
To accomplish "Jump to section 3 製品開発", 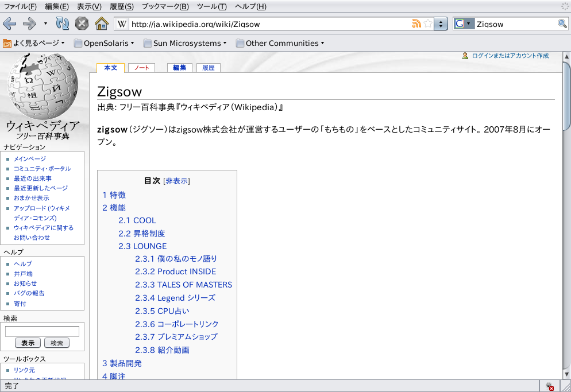I will point(122,363).
